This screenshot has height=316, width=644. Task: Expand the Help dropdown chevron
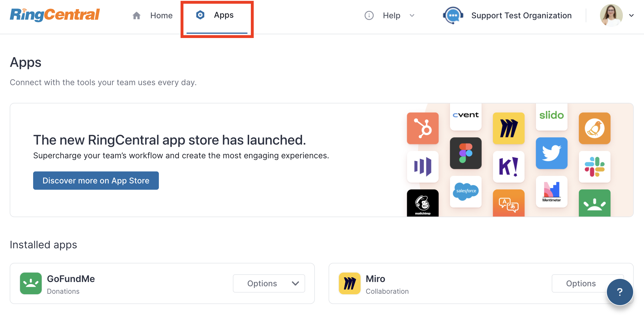pyautogui.click(x=412, y=15)
